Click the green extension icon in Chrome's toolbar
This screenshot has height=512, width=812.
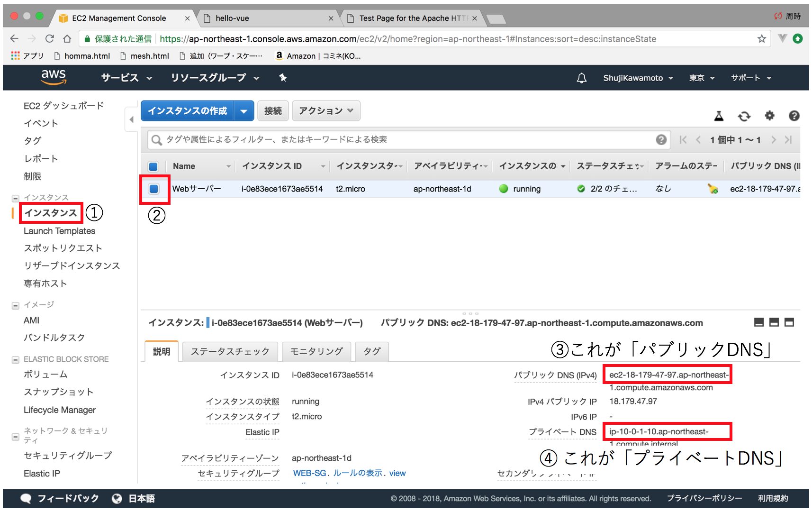798,38
